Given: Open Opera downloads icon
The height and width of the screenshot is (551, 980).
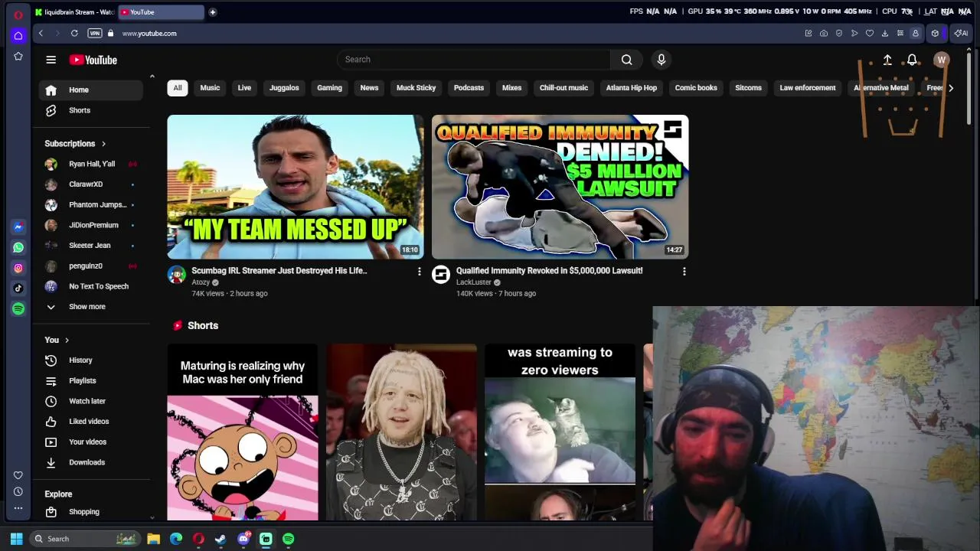Looking at the screenshot, I should coord(885,33).
